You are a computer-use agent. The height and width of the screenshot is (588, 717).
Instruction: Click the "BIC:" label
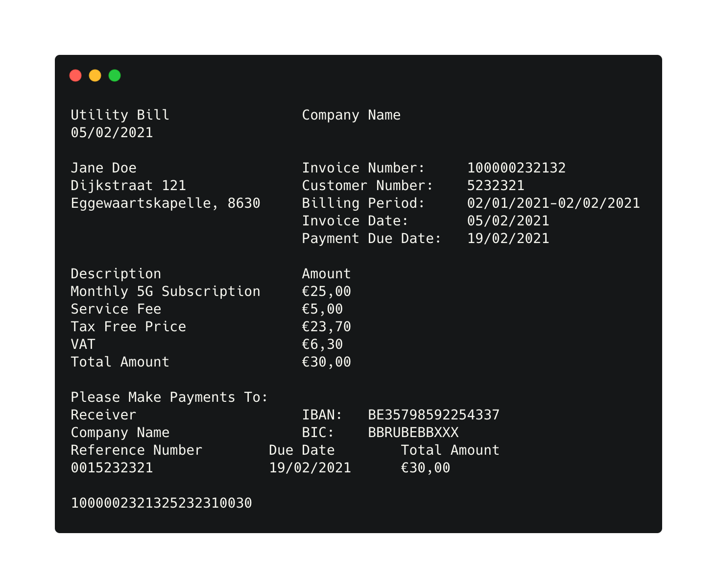(318, 432)
